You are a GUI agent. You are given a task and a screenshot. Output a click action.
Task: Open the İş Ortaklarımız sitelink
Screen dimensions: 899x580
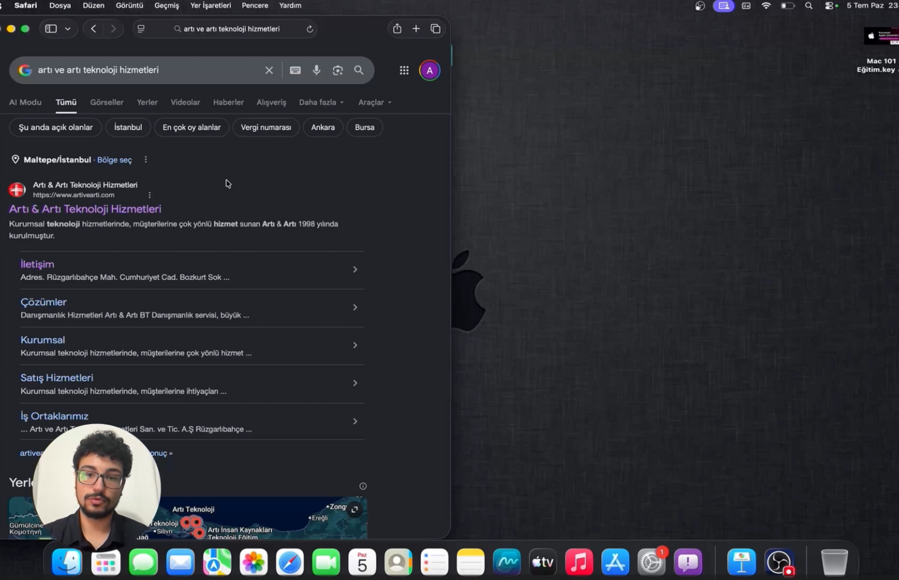pos(54,416)
